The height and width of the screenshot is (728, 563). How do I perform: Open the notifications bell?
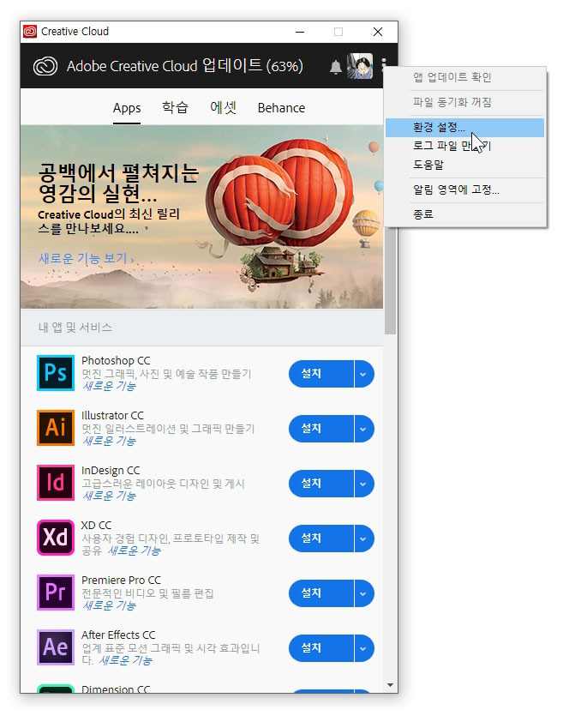click(336, 67)
